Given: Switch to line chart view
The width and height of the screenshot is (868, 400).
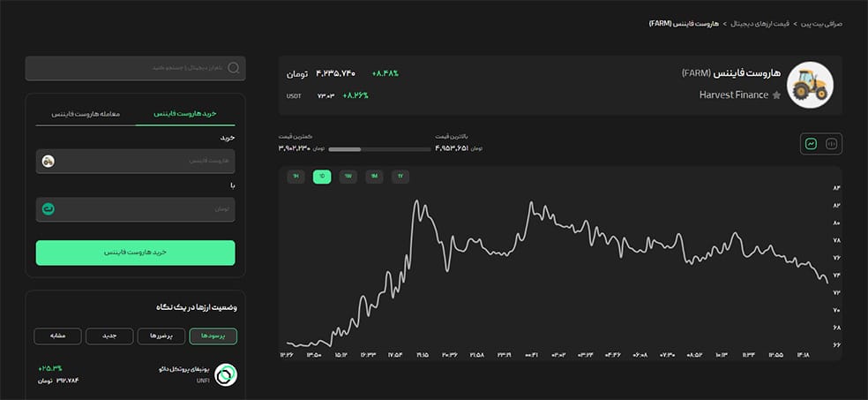Looking at the screenshot, I should click(811, 144).
